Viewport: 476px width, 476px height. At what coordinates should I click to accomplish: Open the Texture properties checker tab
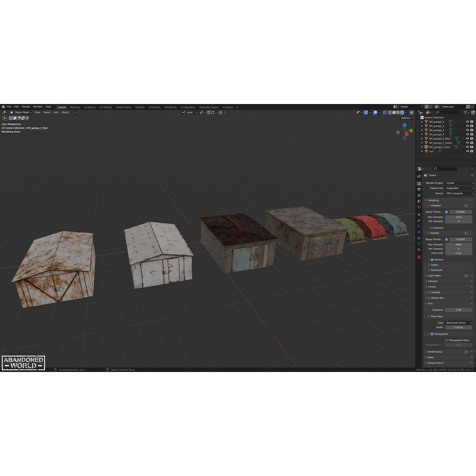pos(419,257)
